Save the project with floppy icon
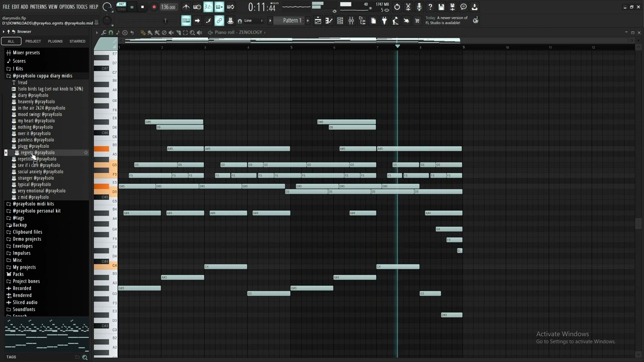The height and width of the screenshot is (362, 644). tap(441, 7)
